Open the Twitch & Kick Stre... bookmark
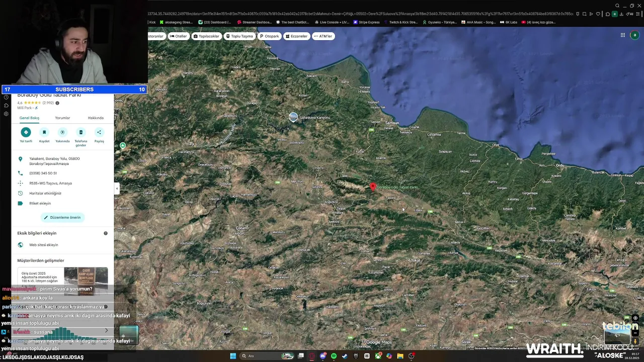 point(400,22)
